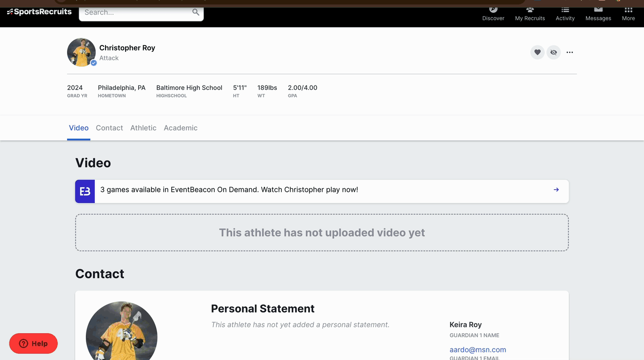Click the EventBeacon EB logo icon
The width and height of the screenshot is (644, 360).
(85, 191)
